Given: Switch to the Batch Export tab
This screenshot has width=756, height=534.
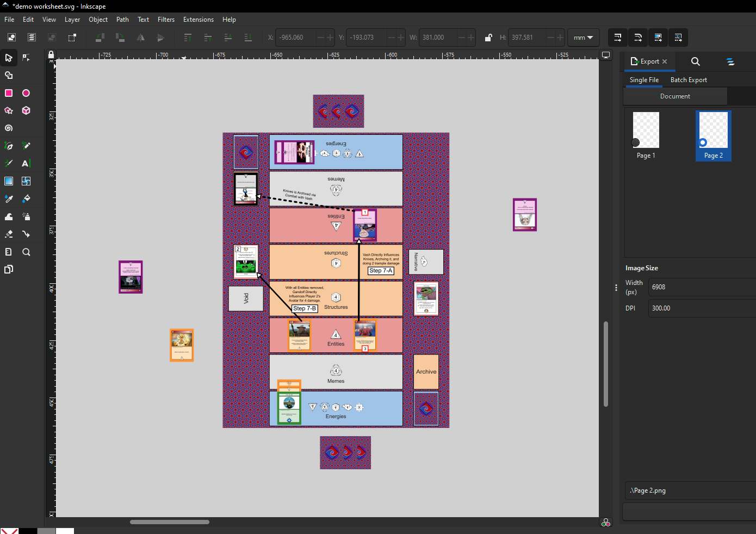Looking at the screenshot, I should [x=689, y=80].
